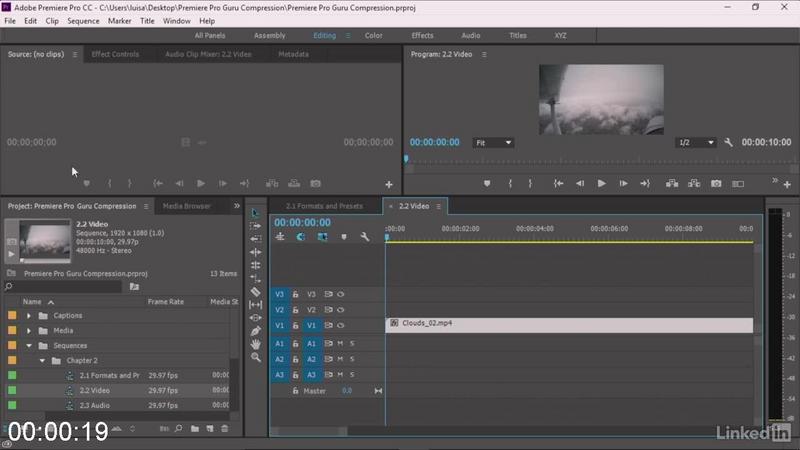Image resolution: width=800 pixels, height=450 pixels.
Task: Add marker in the timeline panel
Action: tap(344, 237)
